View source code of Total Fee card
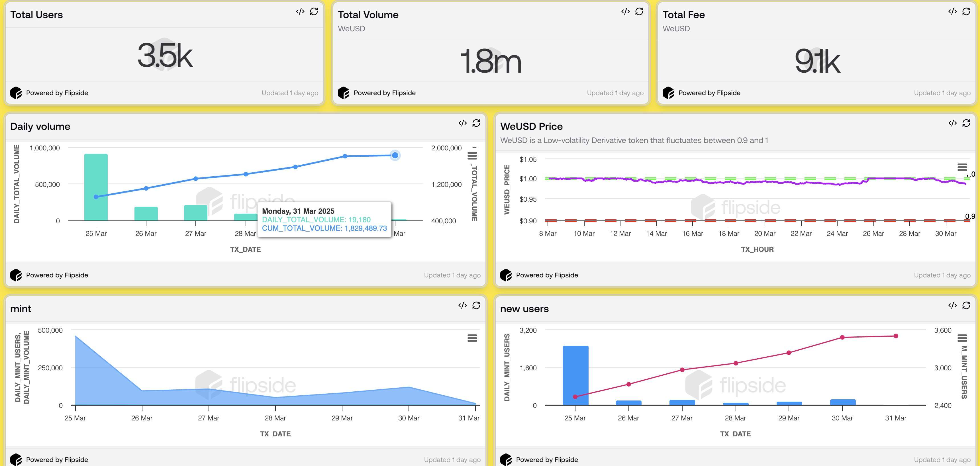The image size is (980, 466). point(952,11)
